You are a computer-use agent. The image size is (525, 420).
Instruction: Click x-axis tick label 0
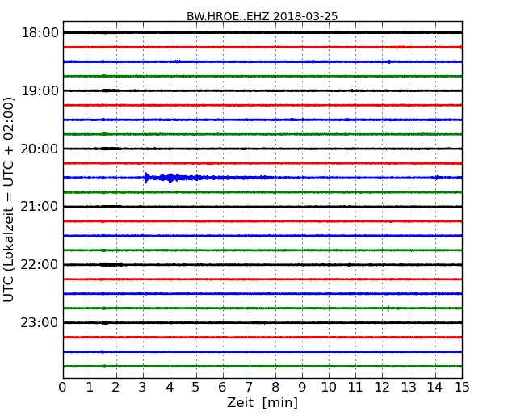pos(63,388)
